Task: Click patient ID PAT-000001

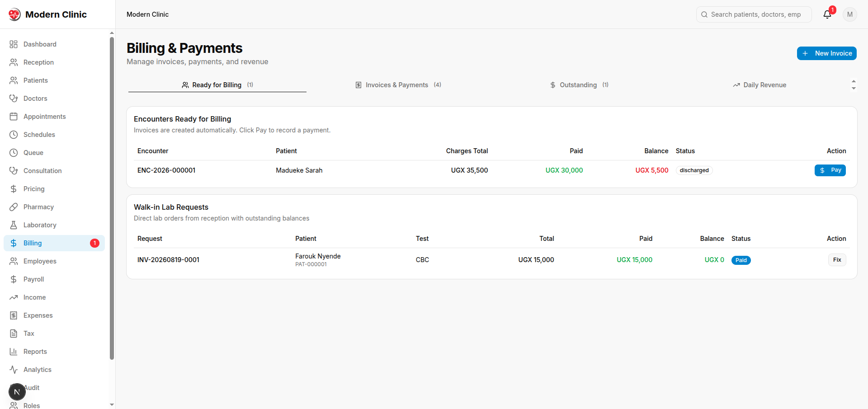Action: [311, 264]
